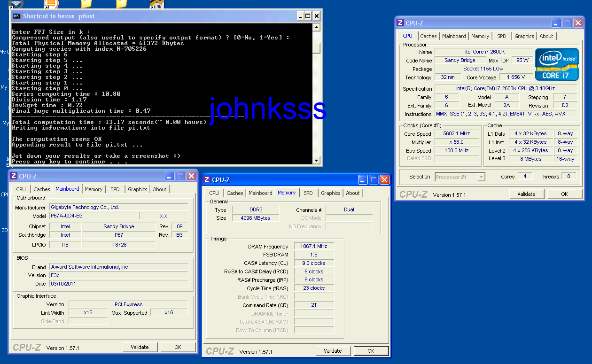This screenshot has width=592, height=364.
Task: Open Caches tab in the Mainboard window
Action: click(x=42, y=189)
